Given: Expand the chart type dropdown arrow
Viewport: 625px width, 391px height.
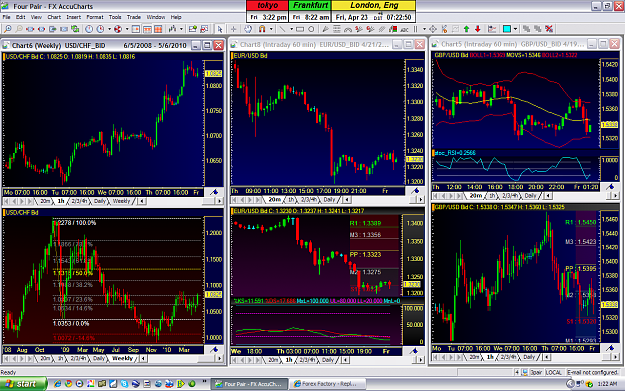Looking at the screenshot, I should 181,29.
